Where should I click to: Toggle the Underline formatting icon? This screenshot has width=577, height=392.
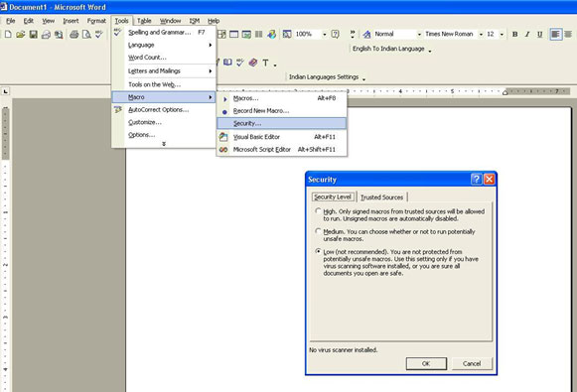point(539,34)
